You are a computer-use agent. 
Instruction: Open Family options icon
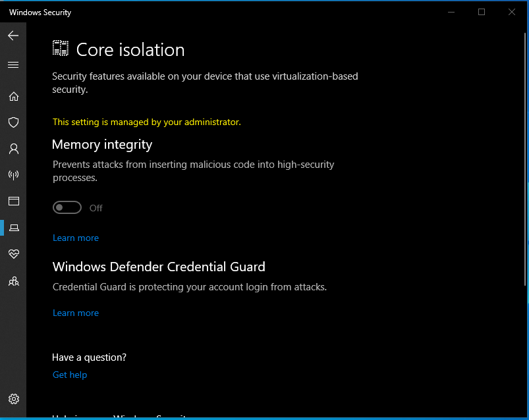[x=13, y=281]
